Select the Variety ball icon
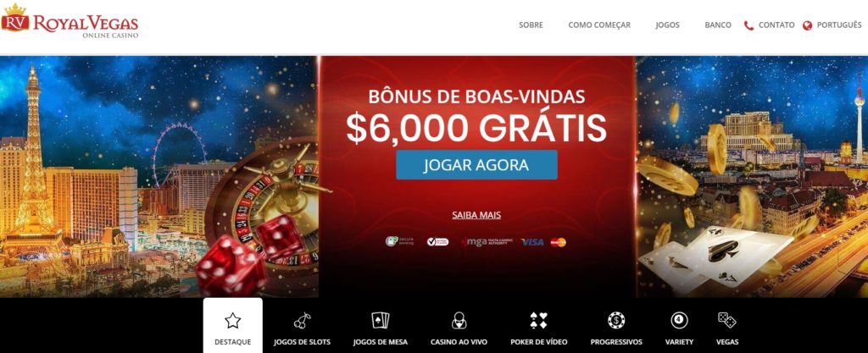 (679, 320)
